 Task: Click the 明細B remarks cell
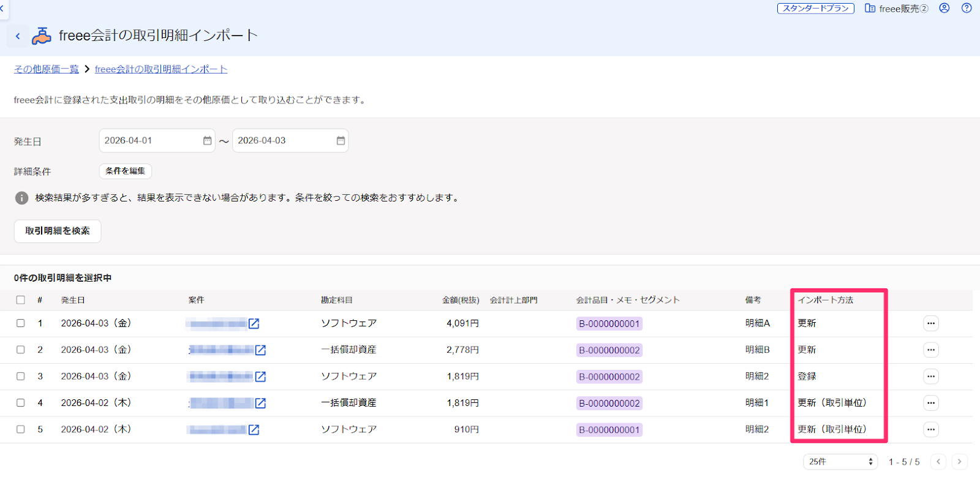758,350
